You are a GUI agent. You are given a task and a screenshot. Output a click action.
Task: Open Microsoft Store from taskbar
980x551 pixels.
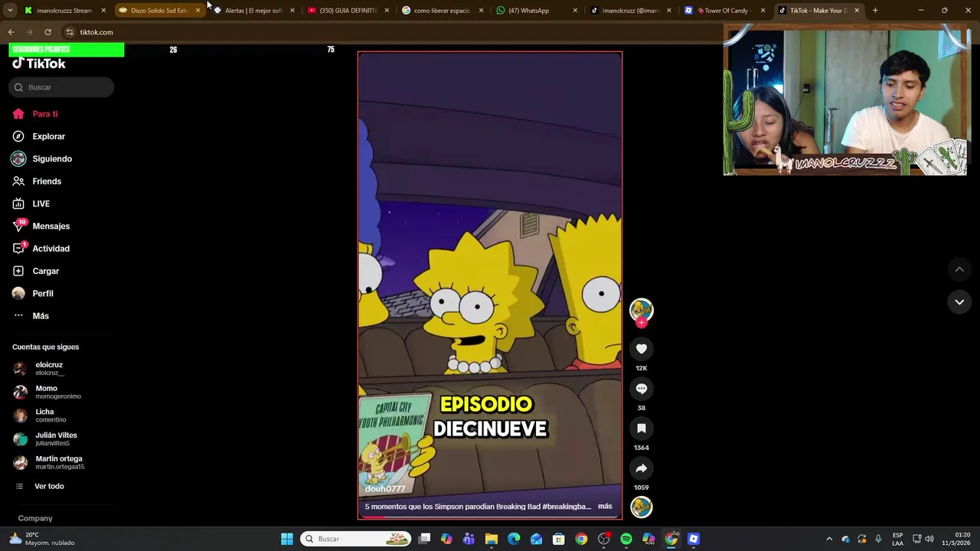click(559, 539)
